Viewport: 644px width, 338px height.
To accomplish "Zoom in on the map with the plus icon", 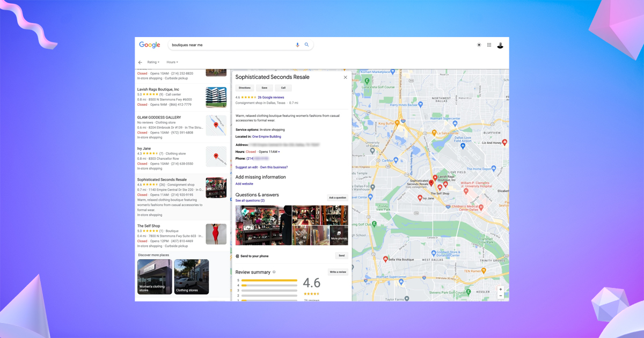I will pyautogui.click(x=501, y=289).
